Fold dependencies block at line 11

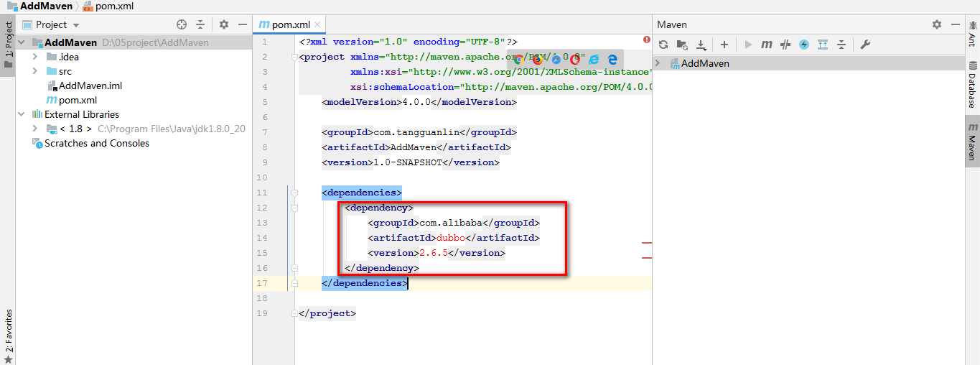click(x=295, y=193)
